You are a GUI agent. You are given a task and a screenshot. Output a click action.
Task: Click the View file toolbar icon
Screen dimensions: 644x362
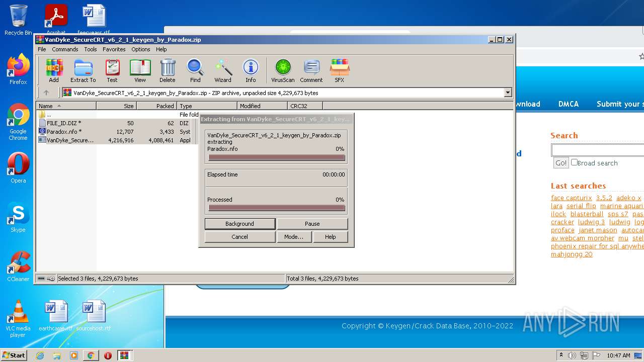coord(140,70)
